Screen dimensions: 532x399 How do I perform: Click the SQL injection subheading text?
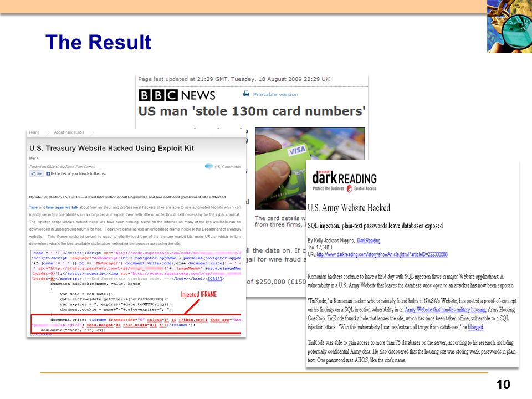click(x=375, y=226)
